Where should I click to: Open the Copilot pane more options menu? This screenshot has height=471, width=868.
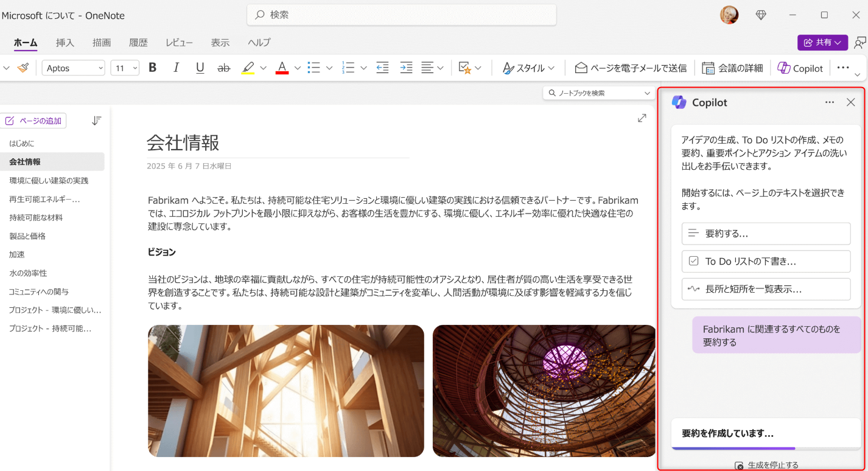click(830, 102)
